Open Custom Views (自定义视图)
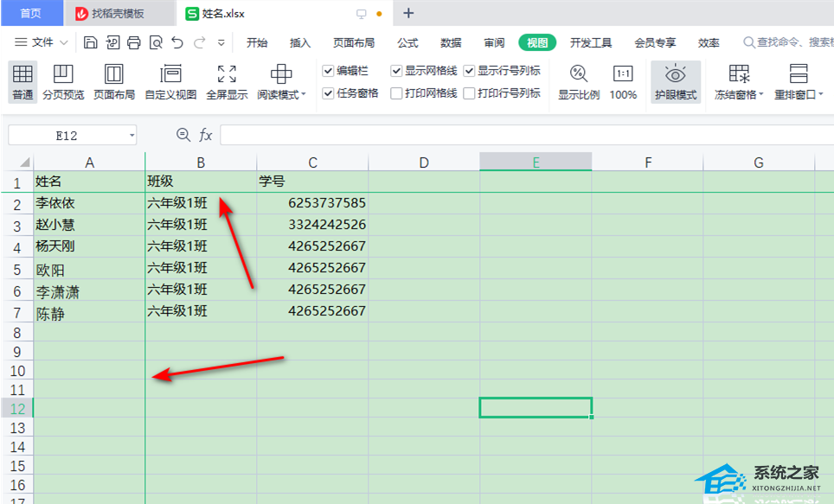Viewport: 834px width, 504px height. point(170,82)
